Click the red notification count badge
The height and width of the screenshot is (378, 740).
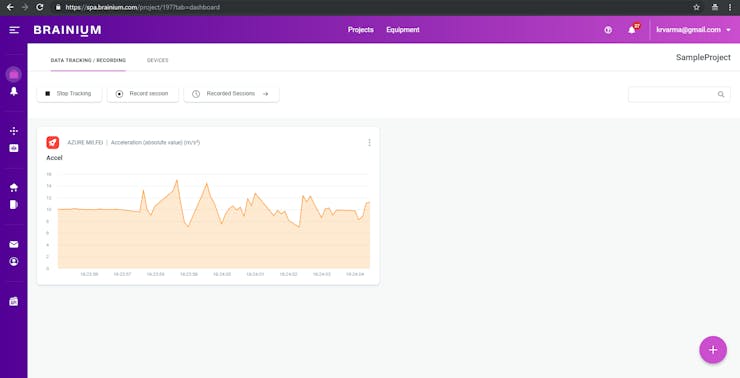[x=637, y=26]
